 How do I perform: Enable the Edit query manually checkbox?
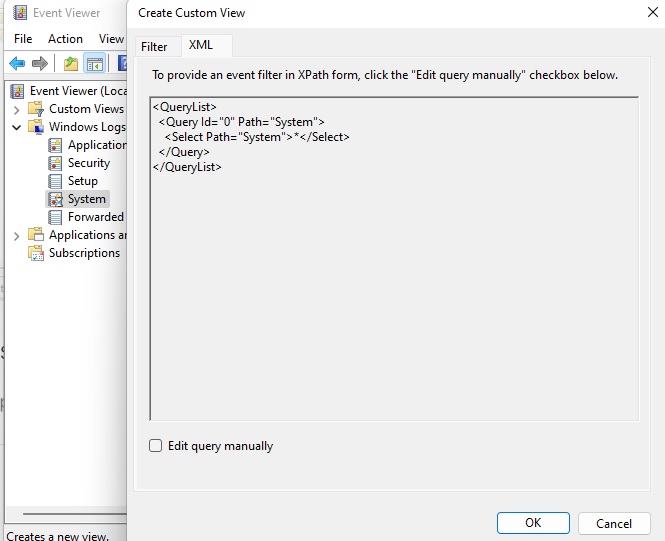pos(156,446)
